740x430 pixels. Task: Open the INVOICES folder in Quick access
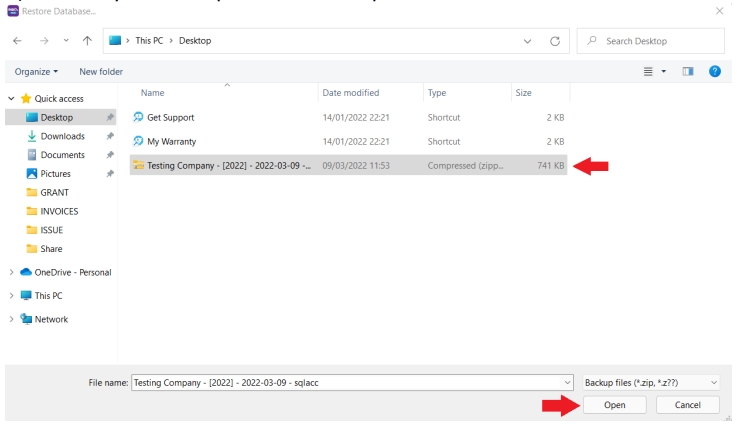(59, 211)
